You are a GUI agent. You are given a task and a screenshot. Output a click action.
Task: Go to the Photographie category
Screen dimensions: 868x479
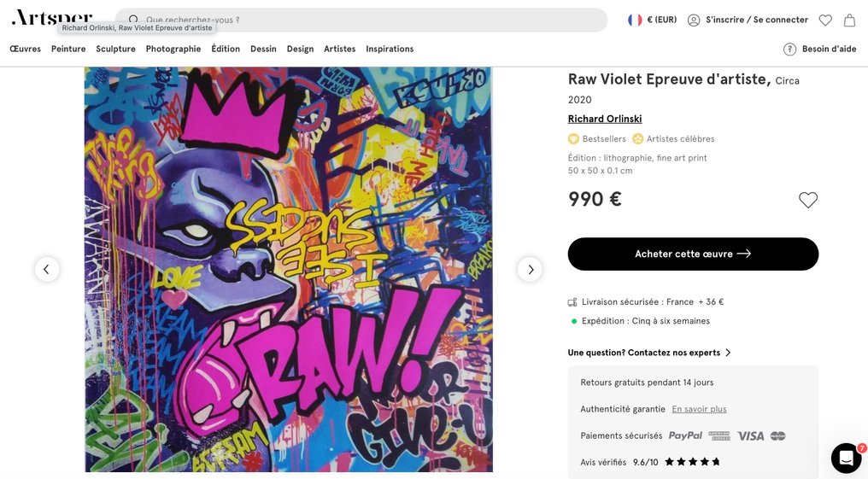(173, 50)
